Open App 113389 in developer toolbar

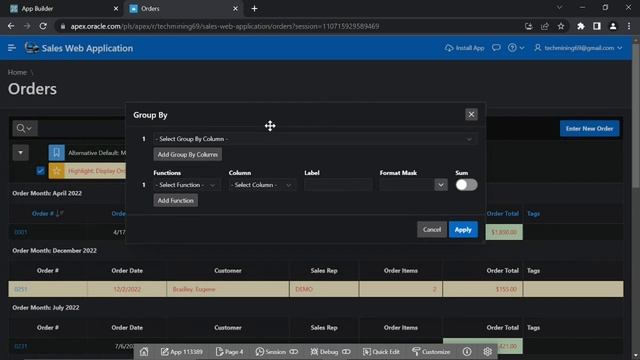[x=182, y=351]
